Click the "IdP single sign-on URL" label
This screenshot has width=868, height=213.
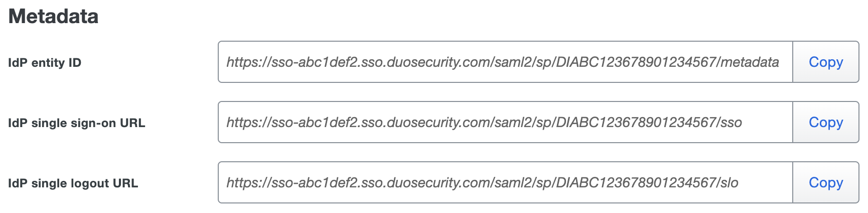click(x=77, y=123)
